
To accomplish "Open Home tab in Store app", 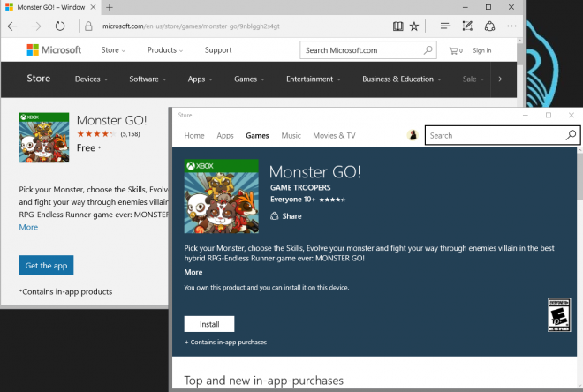I will coord(194,136).
